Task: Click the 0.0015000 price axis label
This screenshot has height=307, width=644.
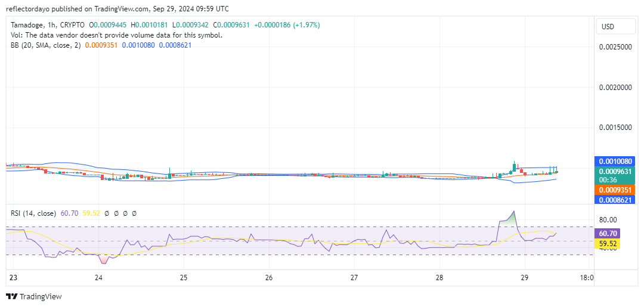Action: click(615, 128)
